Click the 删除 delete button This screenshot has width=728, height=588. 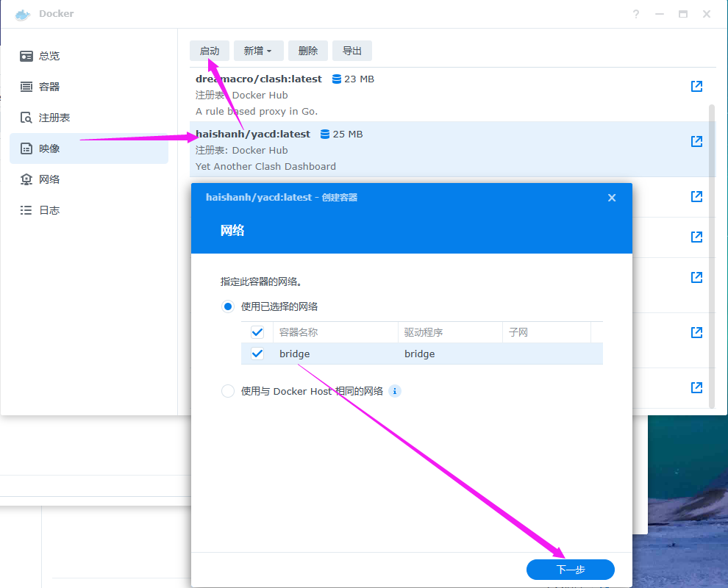tap(308, 51)
